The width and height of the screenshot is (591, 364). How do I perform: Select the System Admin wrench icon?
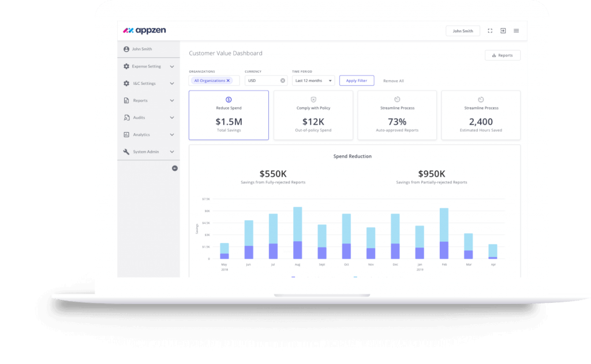point(126,152)
